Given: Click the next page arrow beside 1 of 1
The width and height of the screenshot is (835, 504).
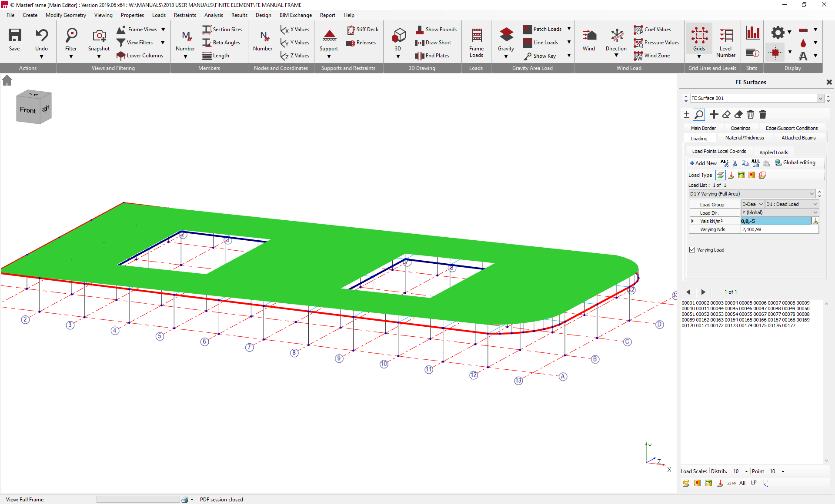Looking at the screenshot, I should click(x=703, y=292).
